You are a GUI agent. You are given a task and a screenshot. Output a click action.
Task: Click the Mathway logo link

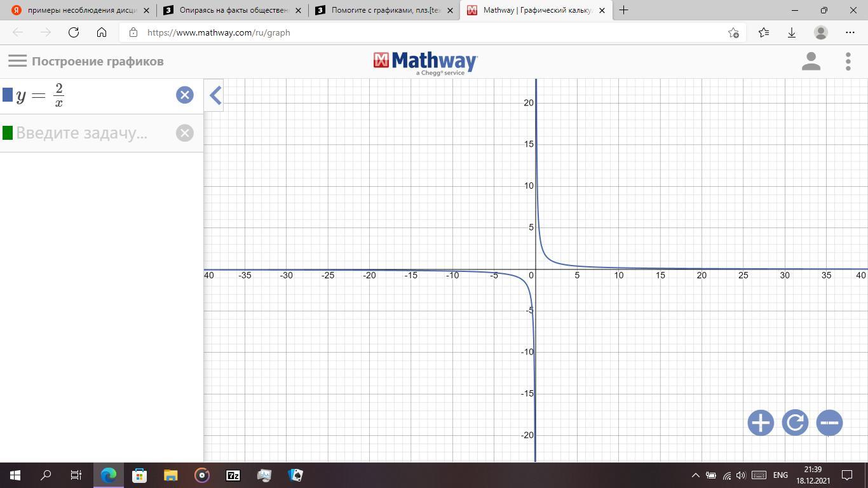pyautogui.click(x=425, y=62)
